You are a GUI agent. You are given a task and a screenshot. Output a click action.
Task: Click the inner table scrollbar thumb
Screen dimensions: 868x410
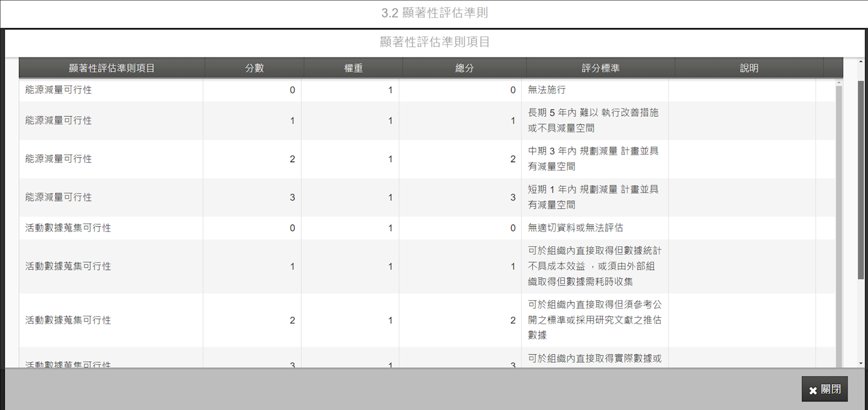(x=839, y=217)
